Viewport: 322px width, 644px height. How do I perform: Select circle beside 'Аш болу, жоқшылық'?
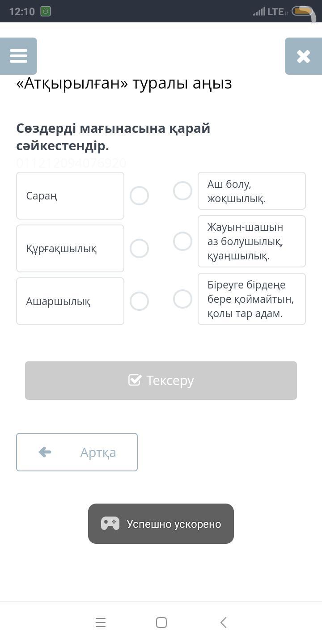pos(182,191)
